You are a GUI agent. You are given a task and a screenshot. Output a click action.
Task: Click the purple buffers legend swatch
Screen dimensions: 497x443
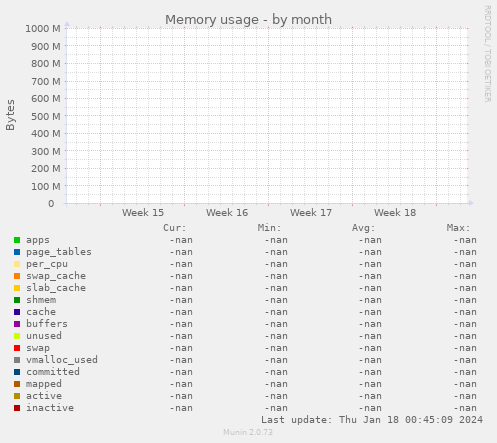pos(17,324)
